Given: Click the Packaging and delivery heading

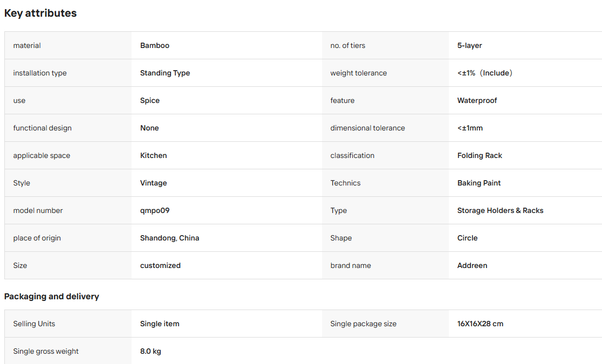Looking at the screenshot, I should 51,297.
